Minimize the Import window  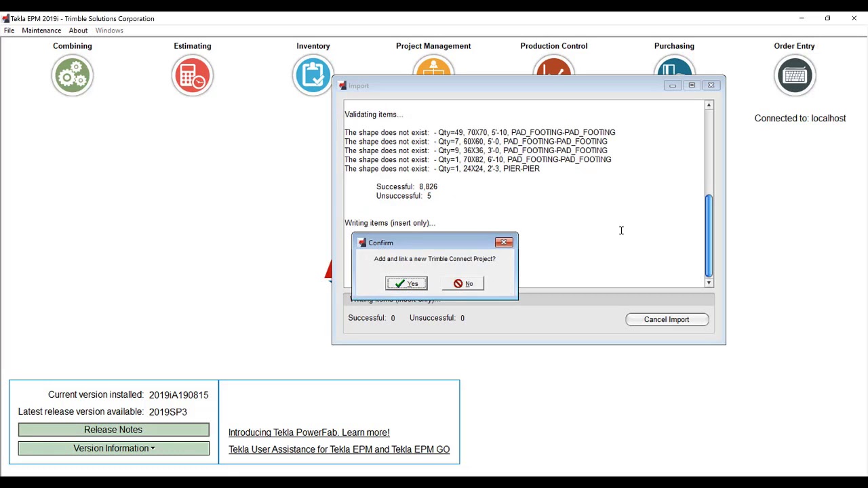pyautogui.click(x=673, y=85)
